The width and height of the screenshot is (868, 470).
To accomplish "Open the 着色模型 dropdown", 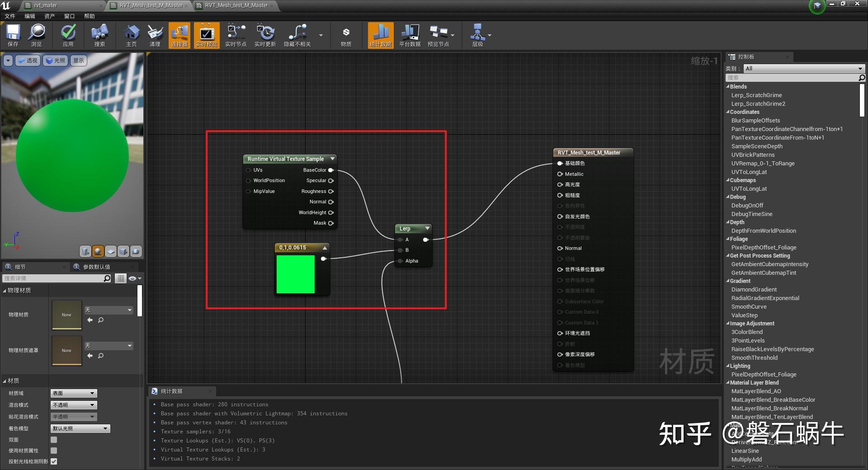I will (80, 428).
